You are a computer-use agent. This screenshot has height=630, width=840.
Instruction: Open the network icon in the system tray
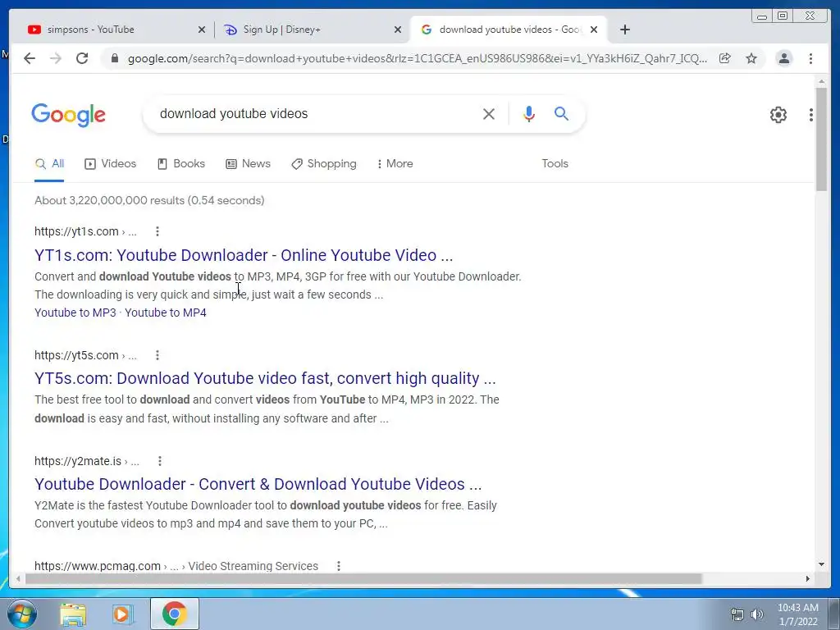click(x=737, y=614)
